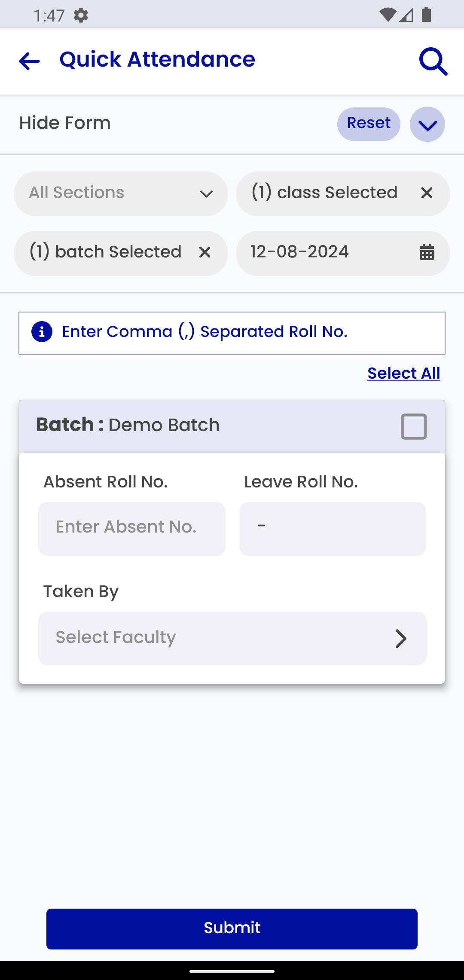This screenshot has width=464, height=980.
Task: Check the battery icon in status bar
Action: click(426, 15)
